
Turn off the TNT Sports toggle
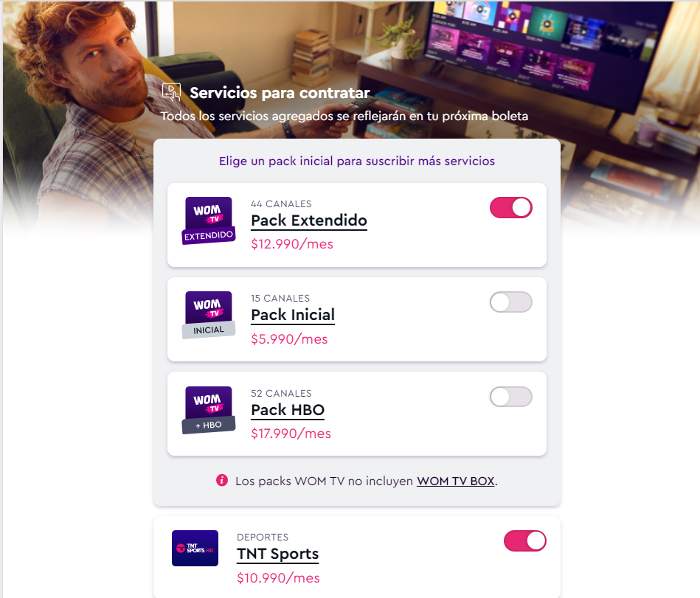pos(525,541)
